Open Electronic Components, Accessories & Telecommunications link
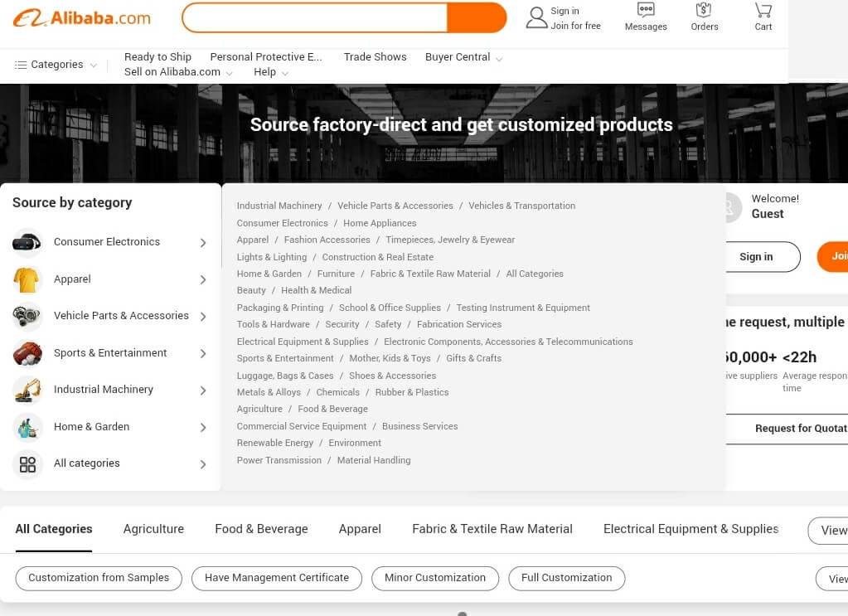 [508, 342]
